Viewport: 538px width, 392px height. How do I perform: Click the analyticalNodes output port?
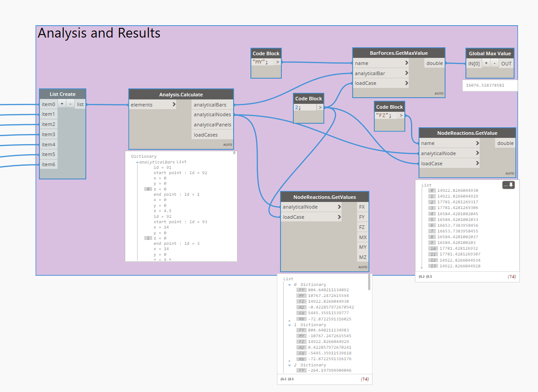212,114
